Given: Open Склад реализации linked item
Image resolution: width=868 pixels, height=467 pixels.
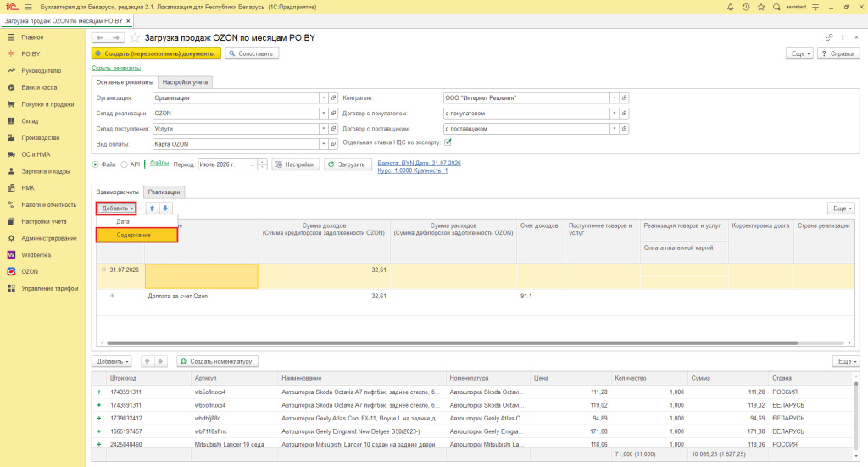Looking at the screenshot, I should pos(333,114).
